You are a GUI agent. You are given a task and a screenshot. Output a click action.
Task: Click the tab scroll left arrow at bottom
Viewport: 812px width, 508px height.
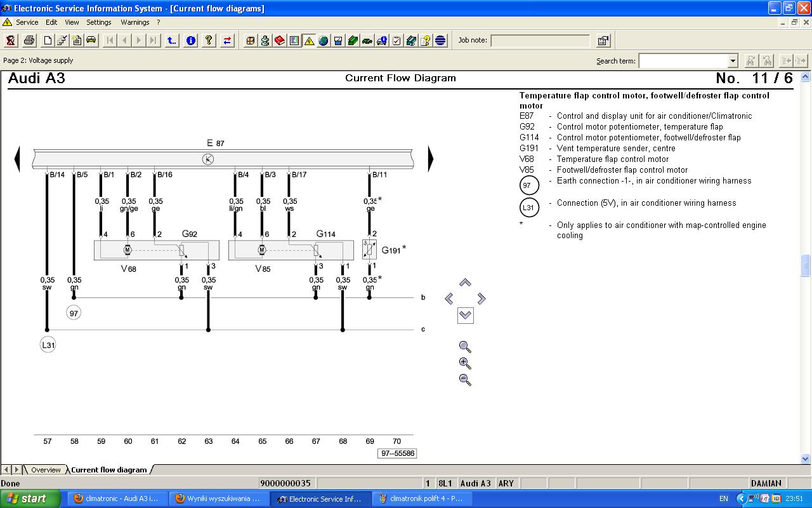coord(6,470)
